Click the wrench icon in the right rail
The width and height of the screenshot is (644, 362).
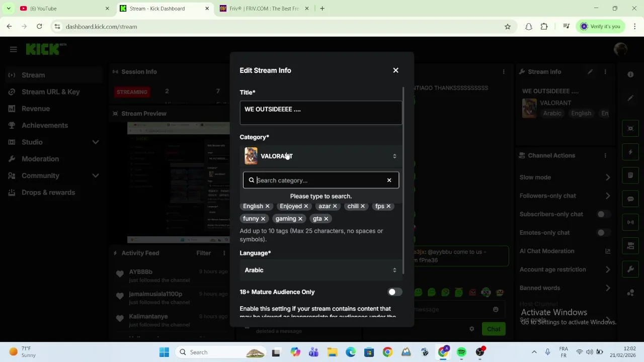pyautogui.click(x=630, y=269)
